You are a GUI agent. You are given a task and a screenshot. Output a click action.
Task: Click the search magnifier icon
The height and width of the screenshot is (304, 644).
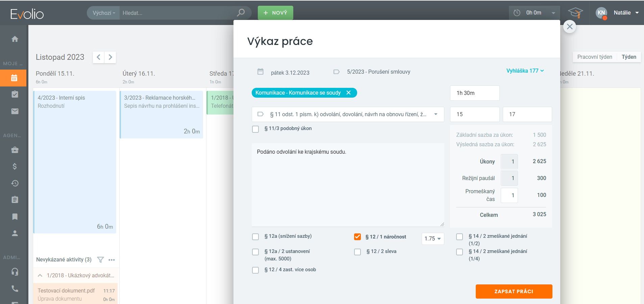(241, 13)
